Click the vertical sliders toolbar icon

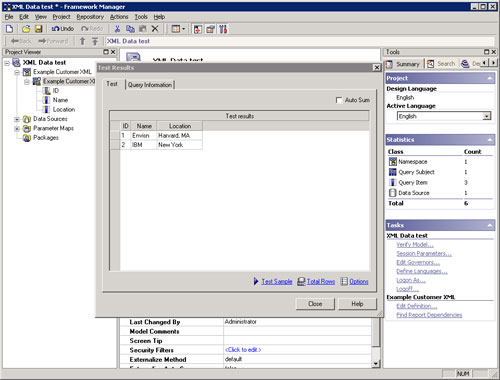point(223,29)
